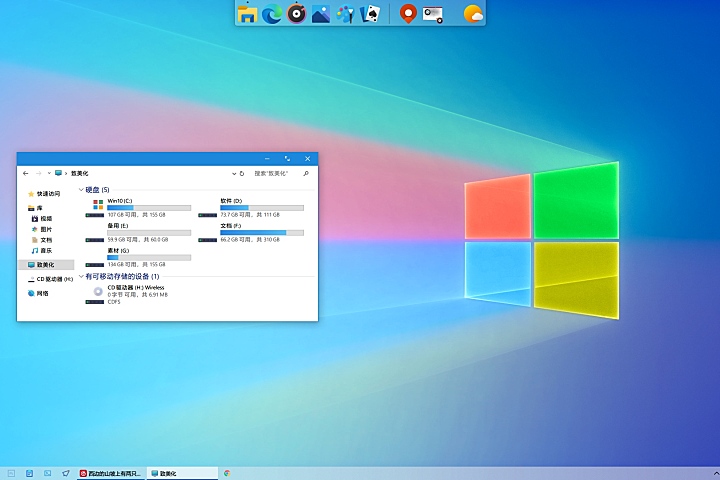Open 图片 library in navigation pane
Image resolution: width=720 pixels, height=480 pixels.
point(42,229)
